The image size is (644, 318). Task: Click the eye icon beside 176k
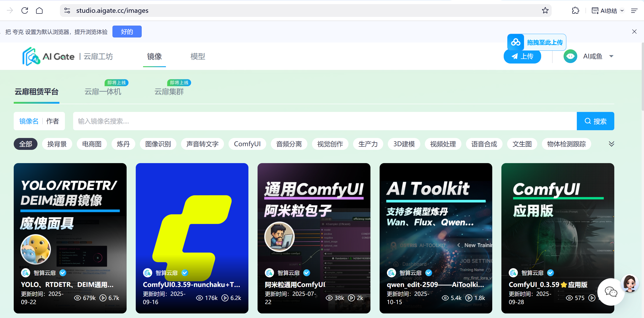[x=200, y=298]
